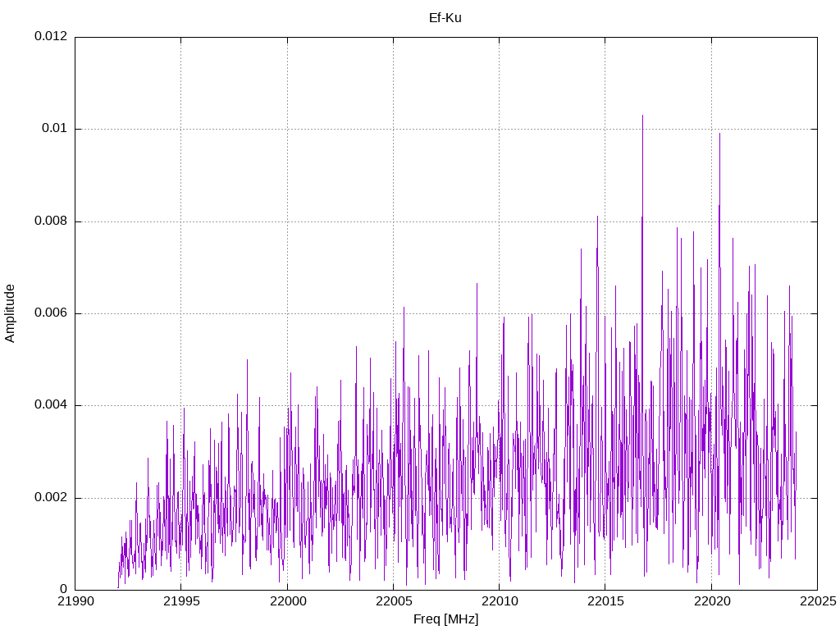
Task: Click the y-axis tick label 0.008
Action: click(52, 221)
